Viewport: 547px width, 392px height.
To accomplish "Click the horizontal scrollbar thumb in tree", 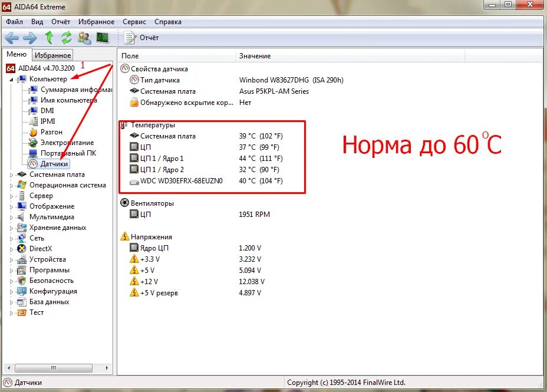I will pos(54,368).
